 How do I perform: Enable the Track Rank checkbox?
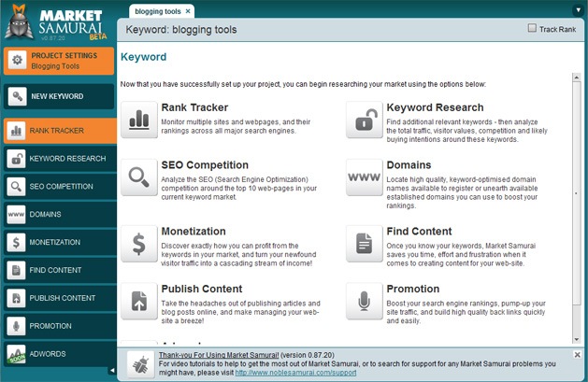click(x=532, y=28)
